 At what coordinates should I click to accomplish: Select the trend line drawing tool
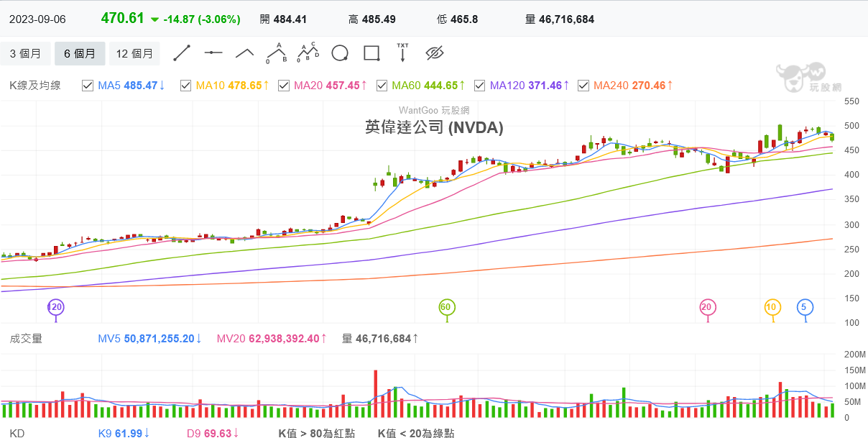tap(182, 53)
